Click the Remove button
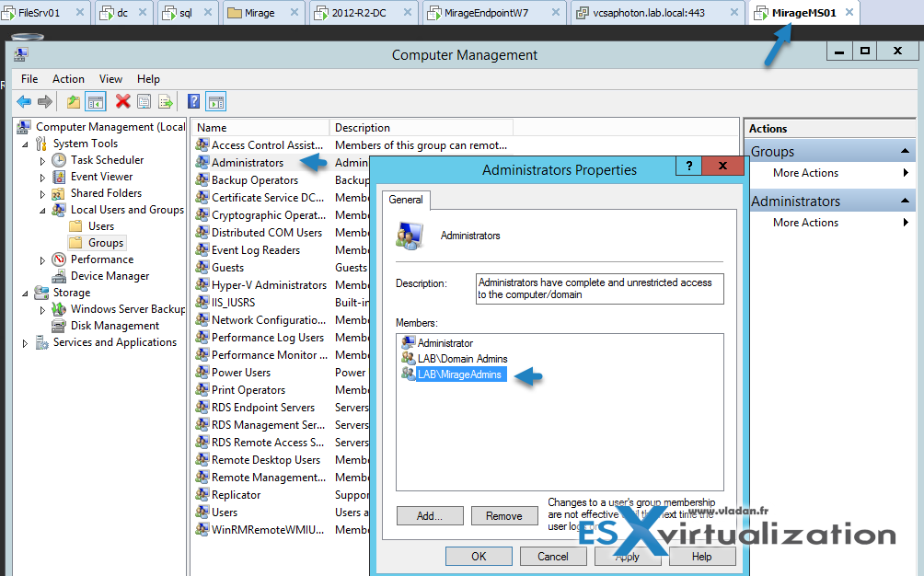The image size is (924, 576). pyautogui.click(x=503, y=516)
